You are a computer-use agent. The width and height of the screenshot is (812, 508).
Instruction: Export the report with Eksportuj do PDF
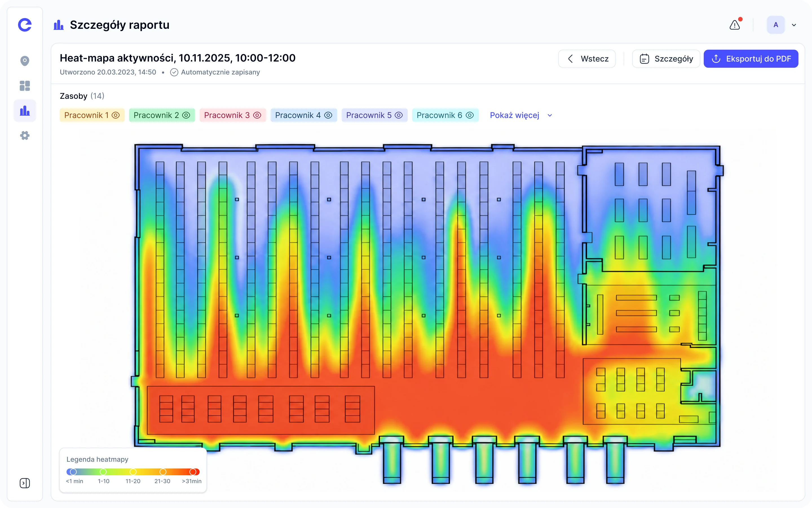[x=751, y=59]
